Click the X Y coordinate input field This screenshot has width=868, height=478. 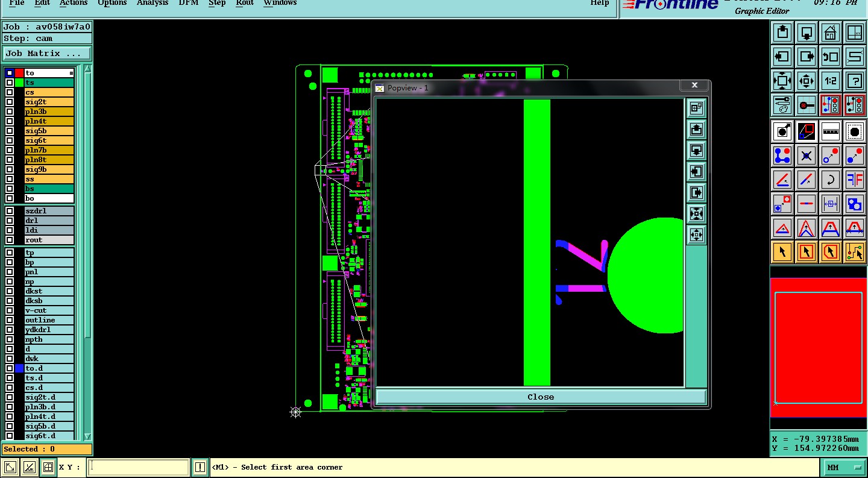[x=139, y=467]
